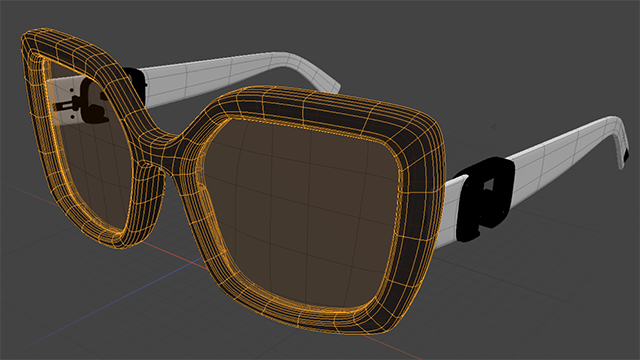Image resolution: width=640 pixels, height=360 pixels.
Task: Click the black hinge bracket on near temple
Action: coord(484,199)
